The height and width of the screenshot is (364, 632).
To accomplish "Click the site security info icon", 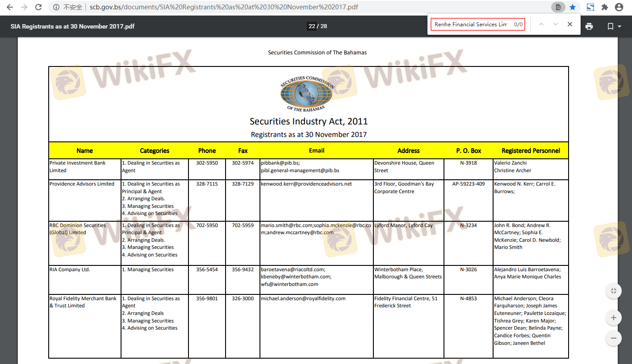I will point(55,7).
